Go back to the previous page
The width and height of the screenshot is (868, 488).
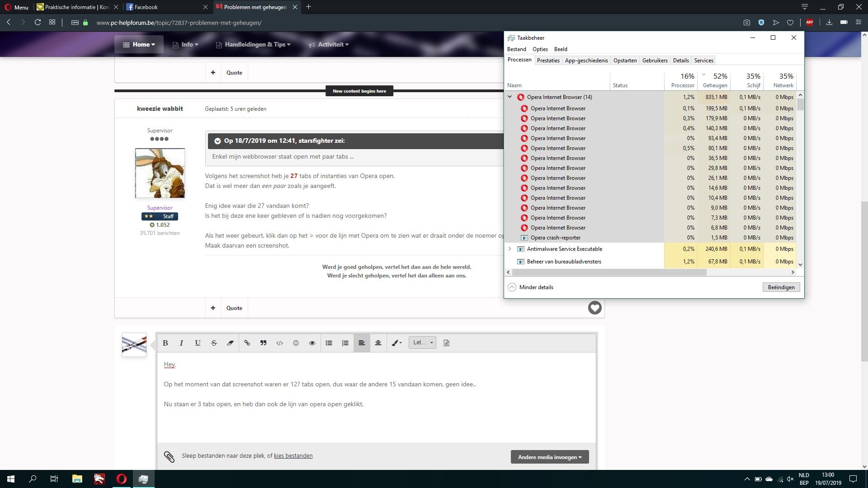coord(9,23)
